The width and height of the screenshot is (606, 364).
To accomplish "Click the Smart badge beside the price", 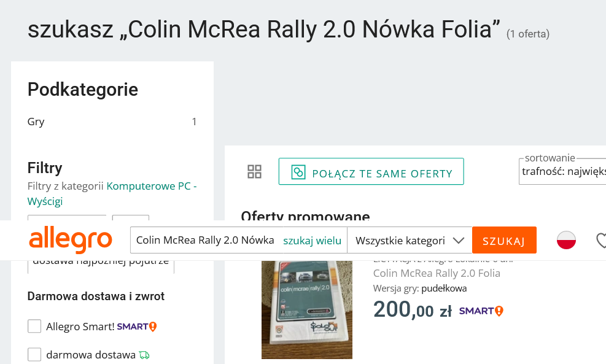I will 481,311.
